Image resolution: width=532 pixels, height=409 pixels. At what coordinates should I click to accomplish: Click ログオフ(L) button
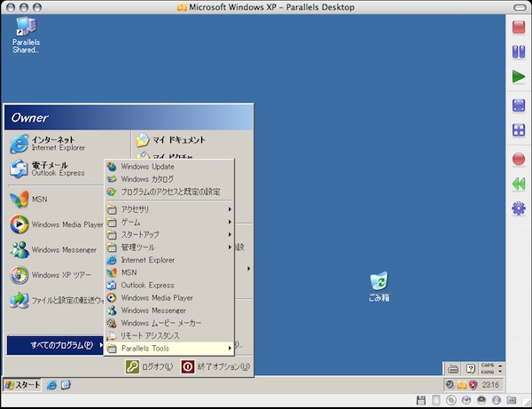point(149,366)
